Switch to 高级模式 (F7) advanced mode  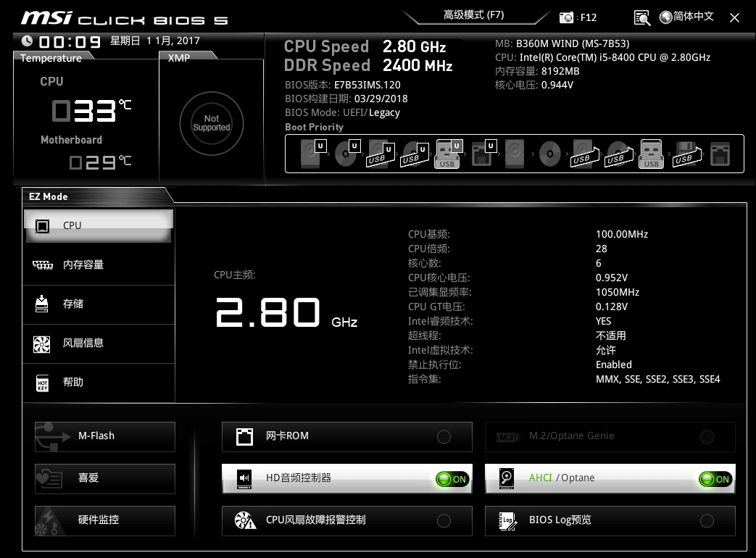point(473,15)
